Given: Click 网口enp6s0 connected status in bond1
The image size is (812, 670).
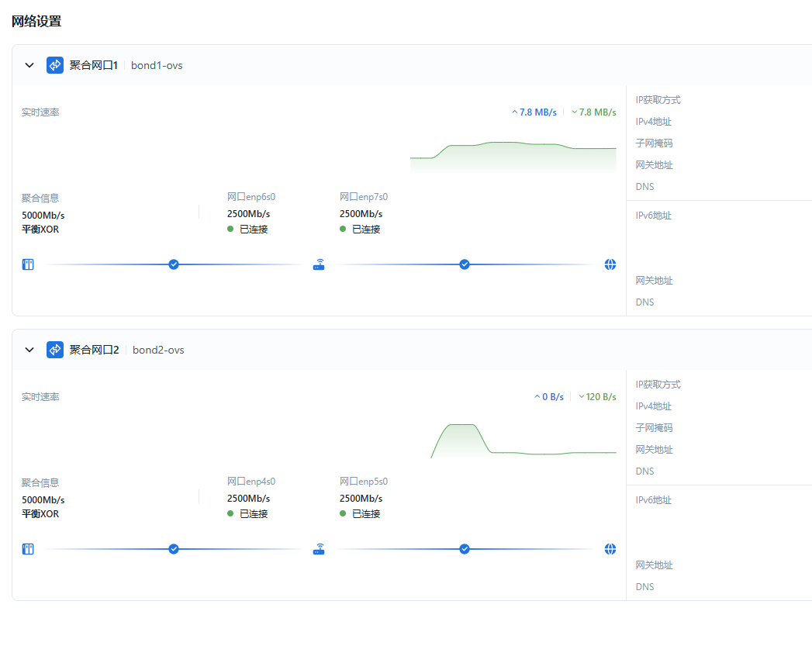Looking at the screenshot, I should coord(248,229).
